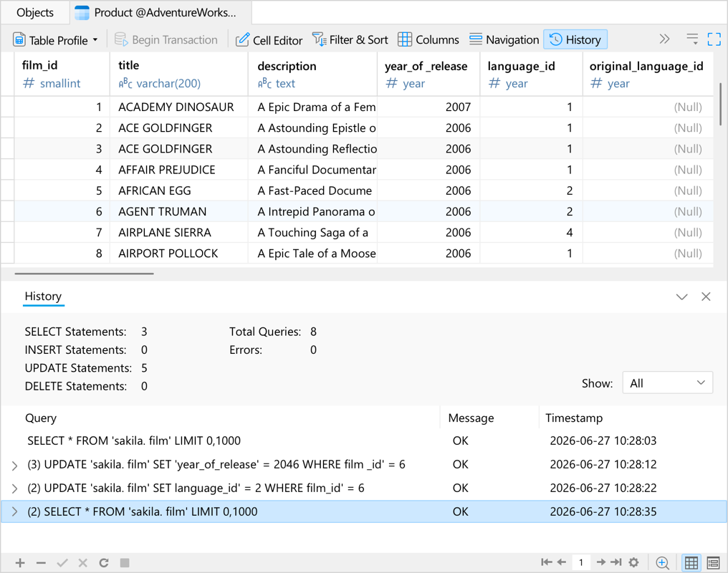Add a new record plus icon

point(20,563)
